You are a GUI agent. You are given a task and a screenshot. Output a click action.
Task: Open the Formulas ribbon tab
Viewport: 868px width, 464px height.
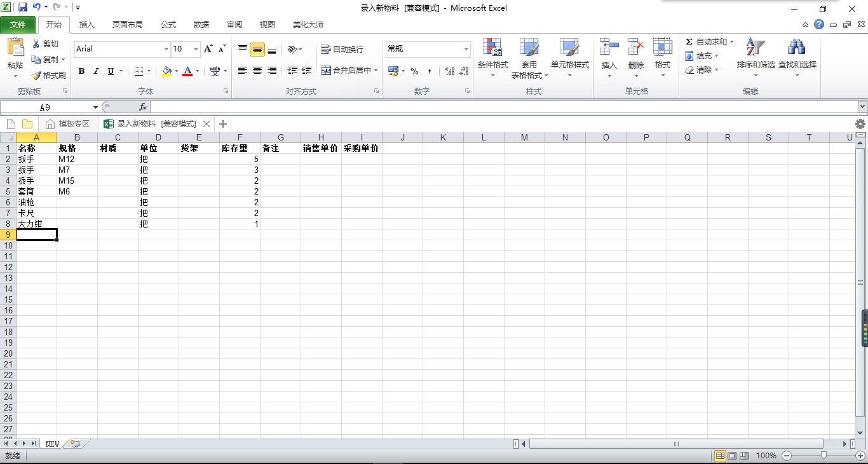coord(168,25)
